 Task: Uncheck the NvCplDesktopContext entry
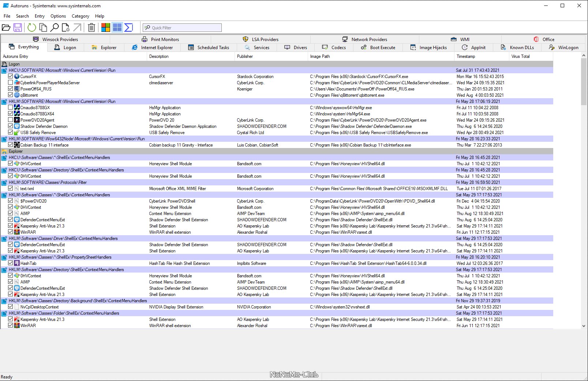(x=10, y=307)
